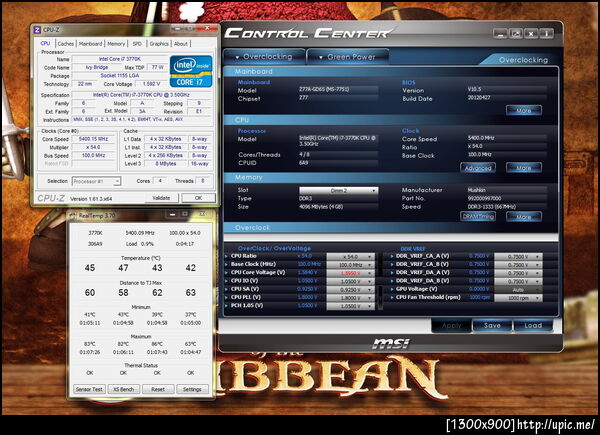The height and width of the screenshot is (435, 600).
Task: Open the DDR_VREF_CA_B voltage dropdown
Action: pyautogui.click(x=518, y=265)
